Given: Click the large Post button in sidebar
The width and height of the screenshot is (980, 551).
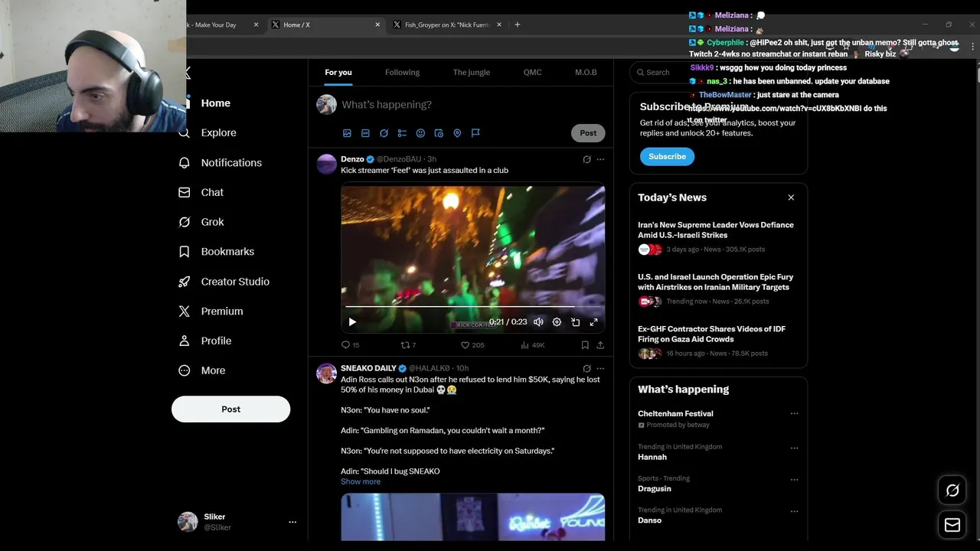Looking at the screenshot, I should click(230, 409).
